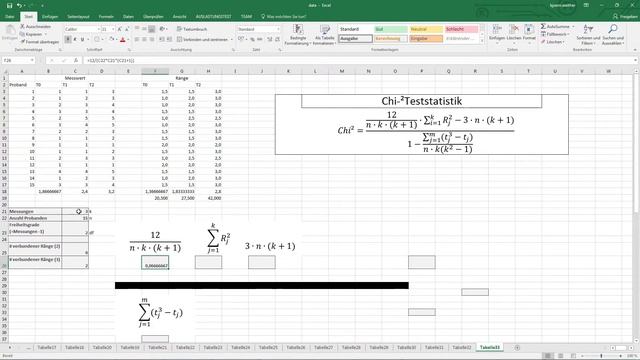
Task: Open the font color dropdown arrow
Action: tap(128, 40)
